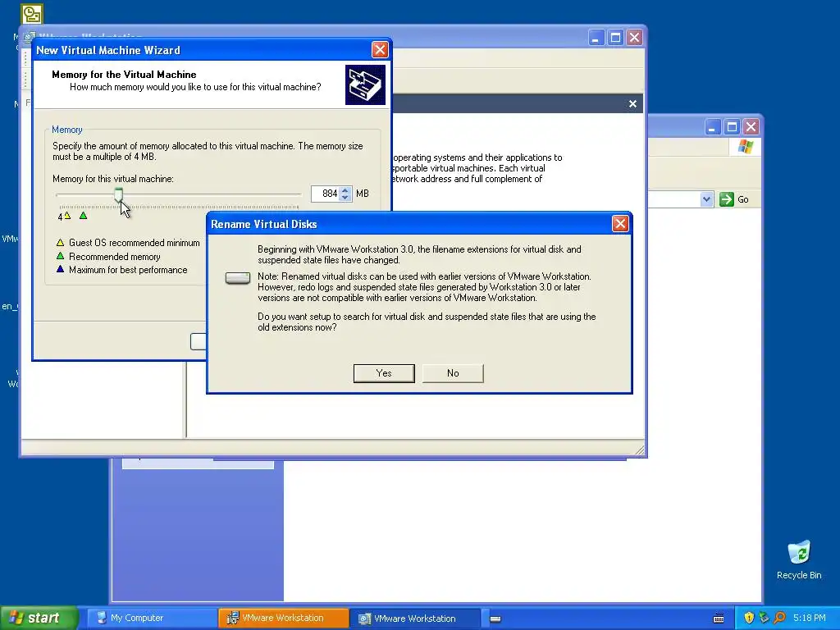Switch to the blue VMware Workstation taskbar button

[415, 619]
